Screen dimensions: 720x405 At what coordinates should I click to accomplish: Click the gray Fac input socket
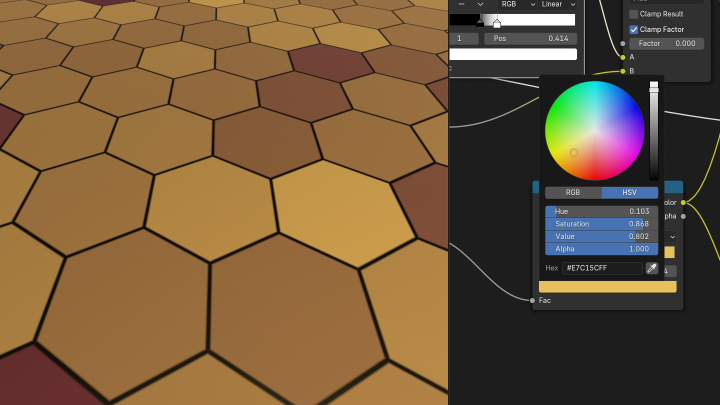(532, 300)
